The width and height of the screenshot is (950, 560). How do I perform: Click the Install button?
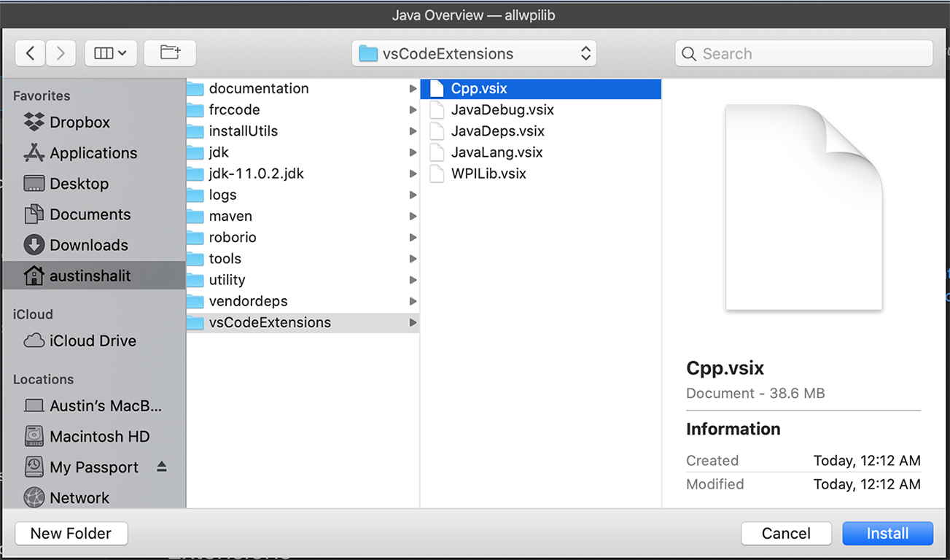pos(887,533)
